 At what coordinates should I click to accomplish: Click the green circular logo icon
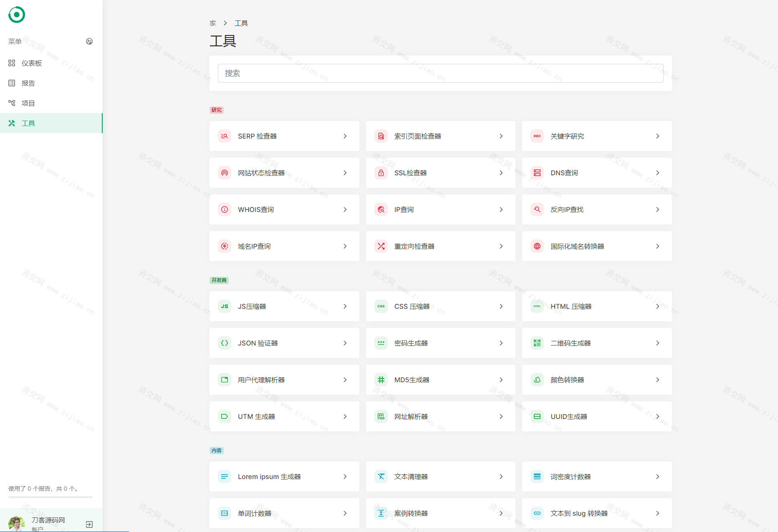pos(17,15)
